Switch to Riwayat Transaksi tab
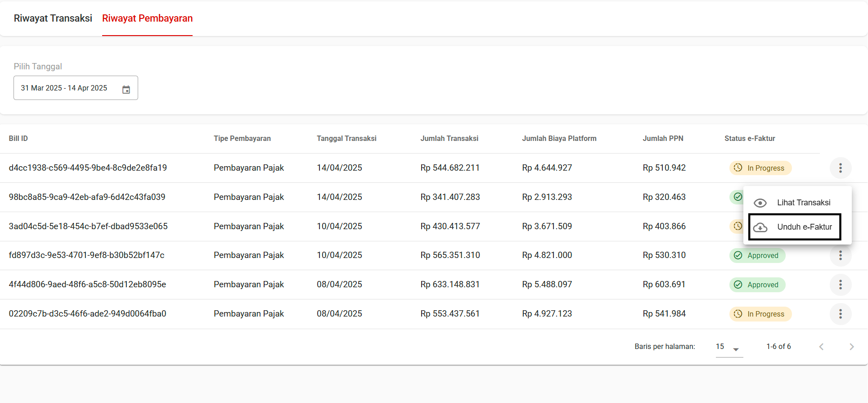Viewport: 868px width, 403px height. 53,18
